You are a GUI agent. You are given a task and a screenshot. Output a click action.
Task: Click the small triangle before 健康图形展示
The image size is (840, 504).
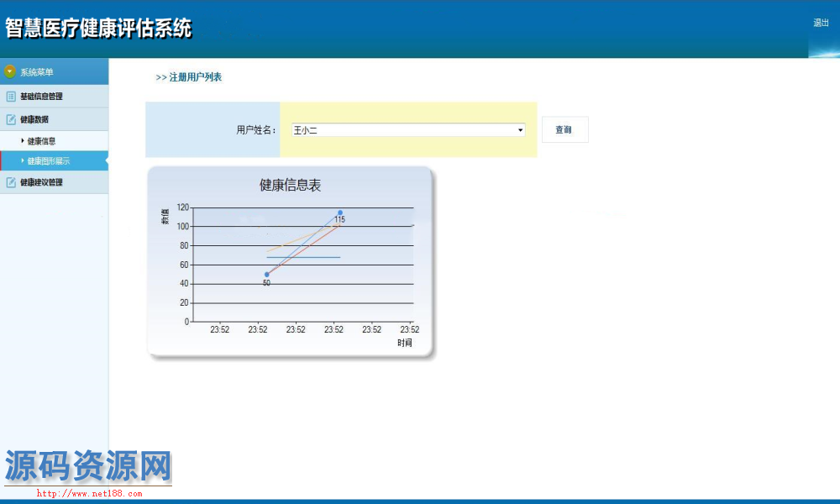(x=23, y=160)
